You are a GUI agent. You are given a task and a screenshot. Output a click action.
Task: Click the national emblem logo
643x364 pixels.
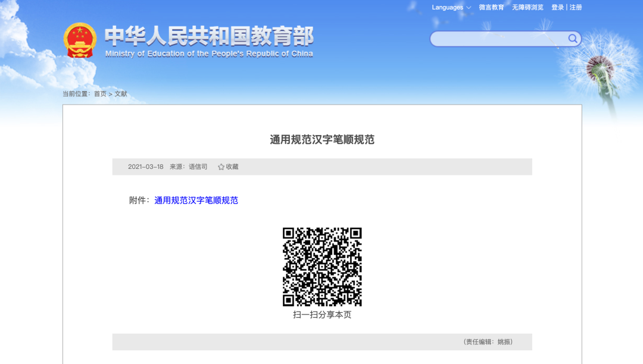[80, 40]
